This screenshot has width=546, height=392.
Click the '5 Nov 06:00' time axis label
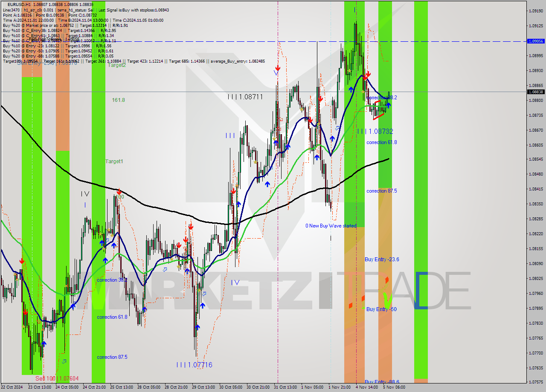[x=394, y=387]
